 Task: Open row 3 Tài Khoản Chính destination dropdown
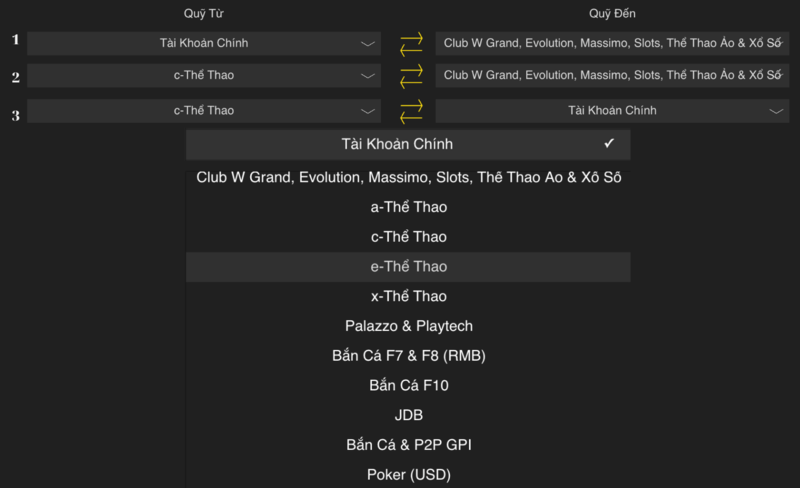pyautogui.click(x=776, y=111)
